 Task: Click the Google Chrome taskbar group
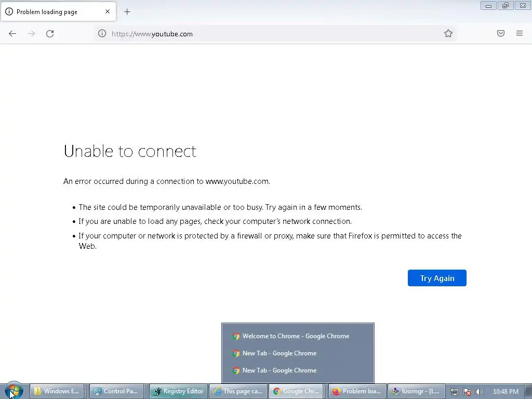click(296, 391)
